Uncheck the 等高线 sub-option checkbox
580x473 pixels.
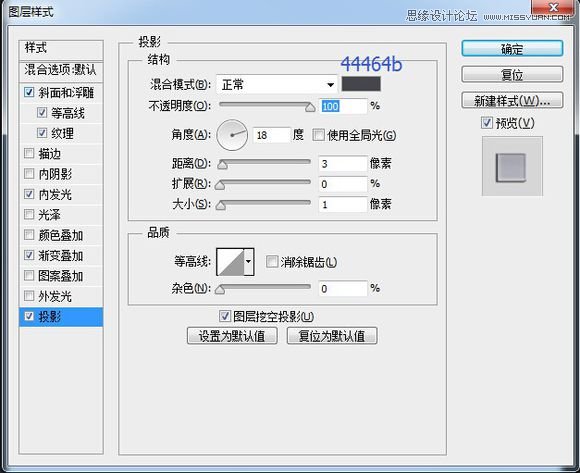[42, 112]
